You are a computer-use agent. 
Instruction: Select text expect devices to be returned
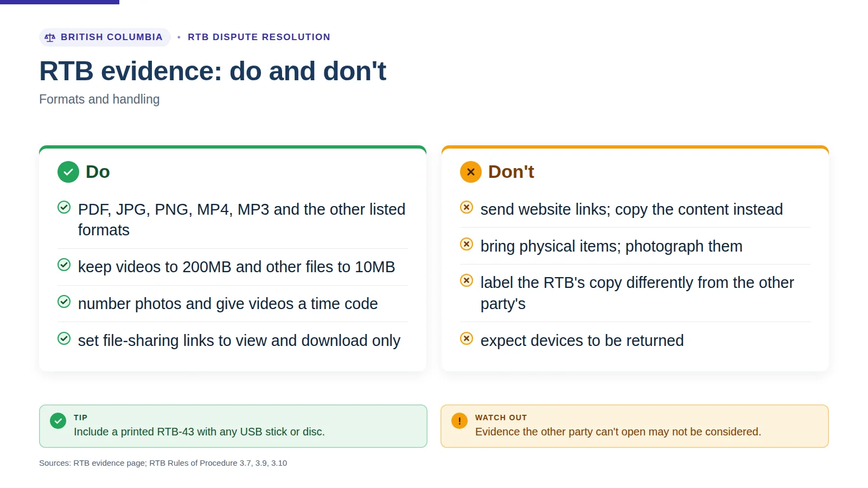[x=582, y=341]
